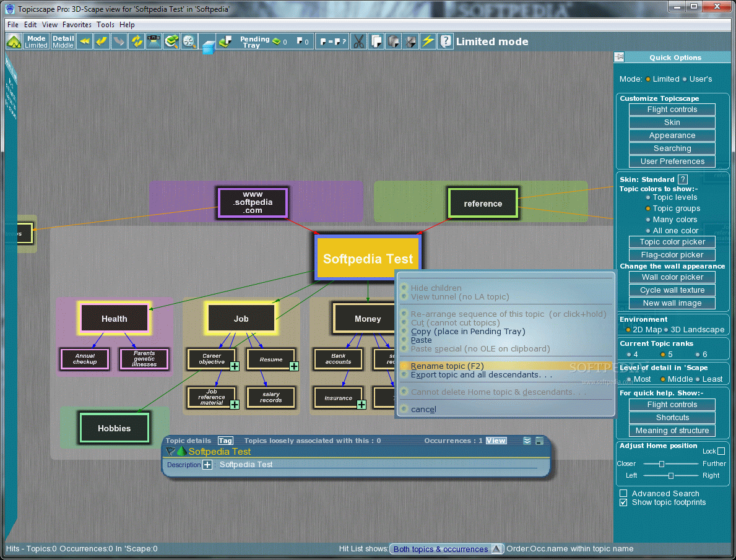The image size is (736, 560).
Task: Click the View occurrences button
Action: (496, 441)
